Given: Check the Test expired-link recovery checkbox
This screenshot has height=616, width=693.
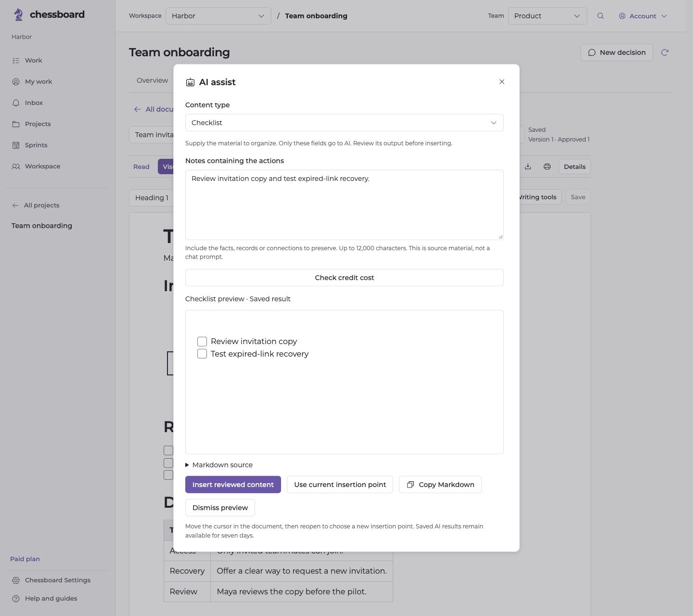Looking at the screenshot, I should click(x=202, y=354).
